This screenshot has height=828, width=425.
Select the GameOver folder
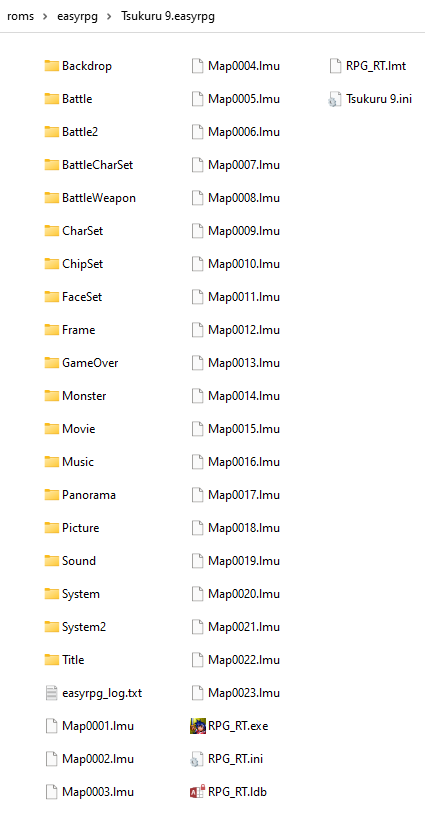point(82,363)
